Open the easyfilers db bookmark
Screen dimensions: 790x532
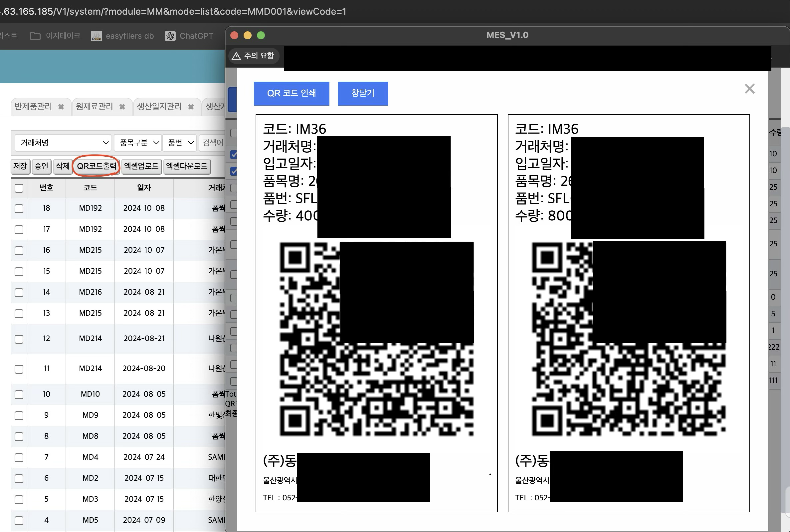122,36
